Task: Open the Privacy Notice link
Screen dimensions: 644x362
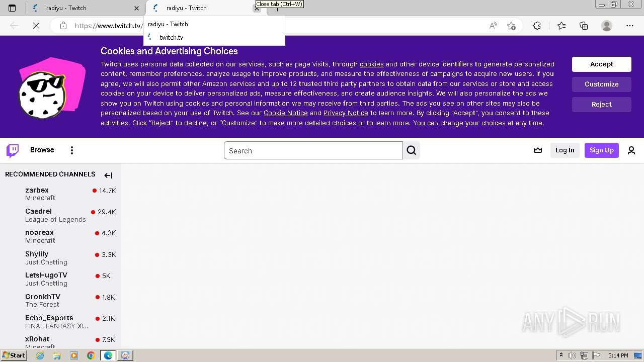Action: [x=346, y=113]
